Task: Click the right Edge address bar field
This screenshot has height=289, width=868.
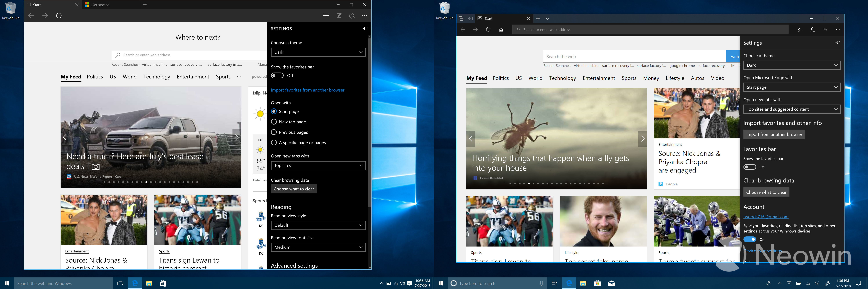Action: (650, 30)
